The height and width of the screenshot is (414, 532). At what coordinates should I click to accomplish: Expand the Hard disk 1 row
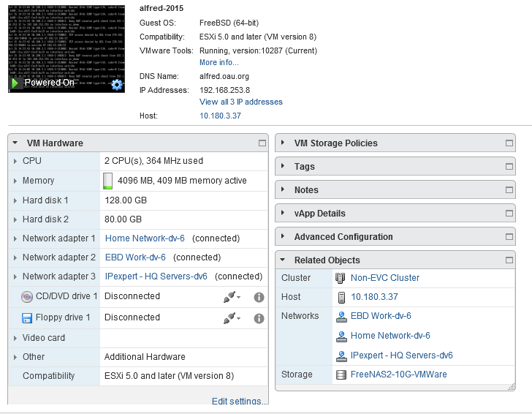click(15, 200)
